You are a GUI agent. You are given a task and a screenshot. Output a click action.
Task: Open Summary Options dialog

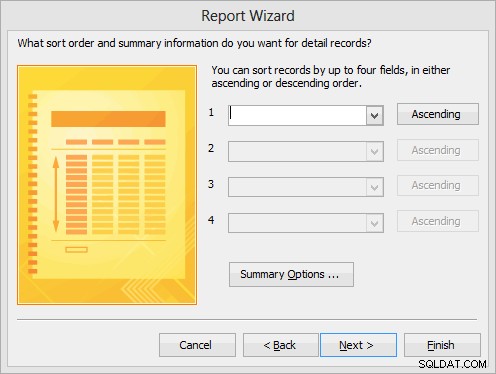[291, 274]
